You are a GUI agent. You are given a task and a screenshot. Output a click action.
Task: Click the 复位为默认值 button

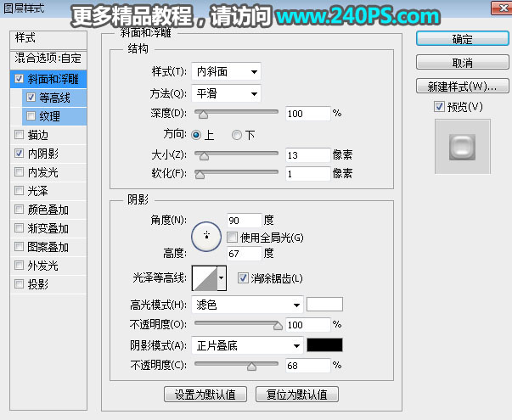click(297, 395)
